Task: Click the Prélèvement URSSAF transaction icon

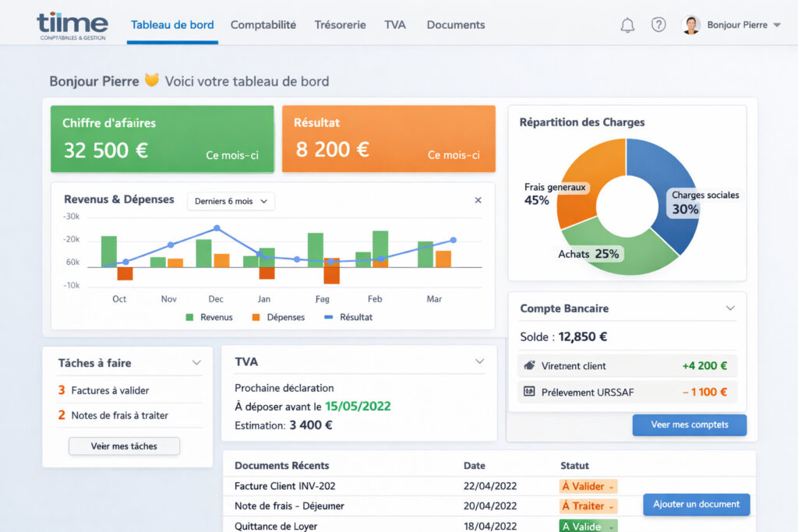Action: tap(530, 392)
